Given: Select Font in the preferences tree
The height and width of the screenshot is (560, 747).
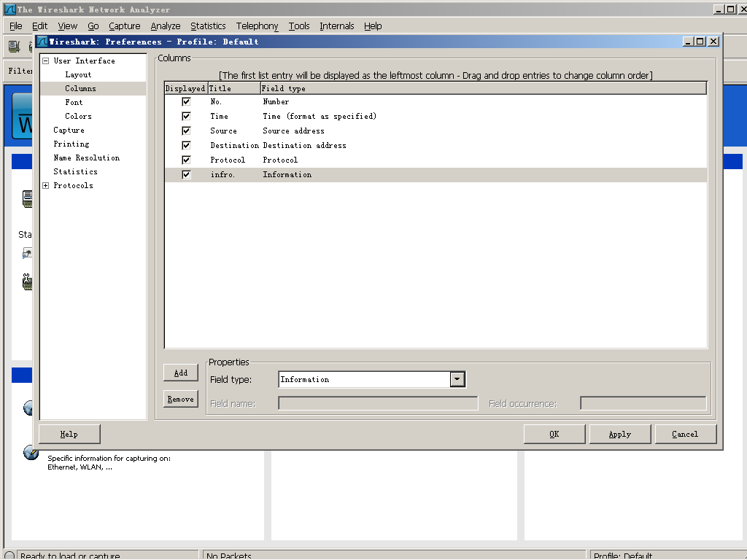Looking at the screenshot, I should tap(74, 102).
